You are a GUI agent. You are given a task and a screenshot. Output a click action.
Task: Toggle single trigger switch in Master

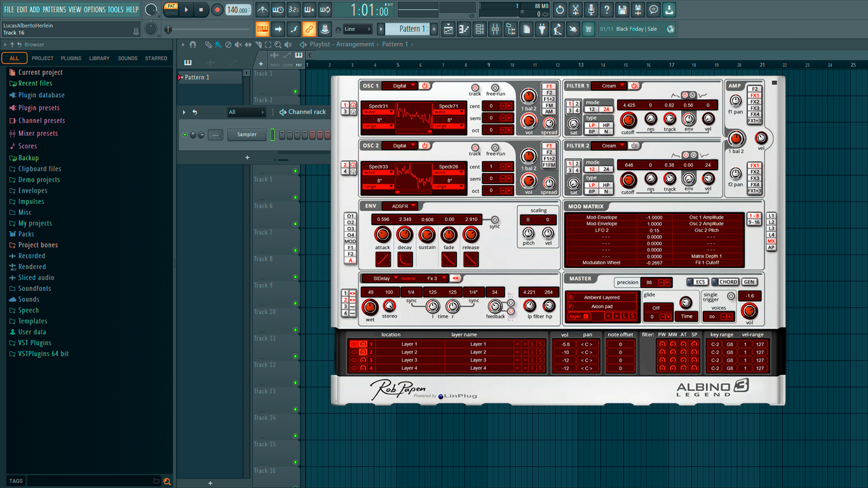point(731,296)
